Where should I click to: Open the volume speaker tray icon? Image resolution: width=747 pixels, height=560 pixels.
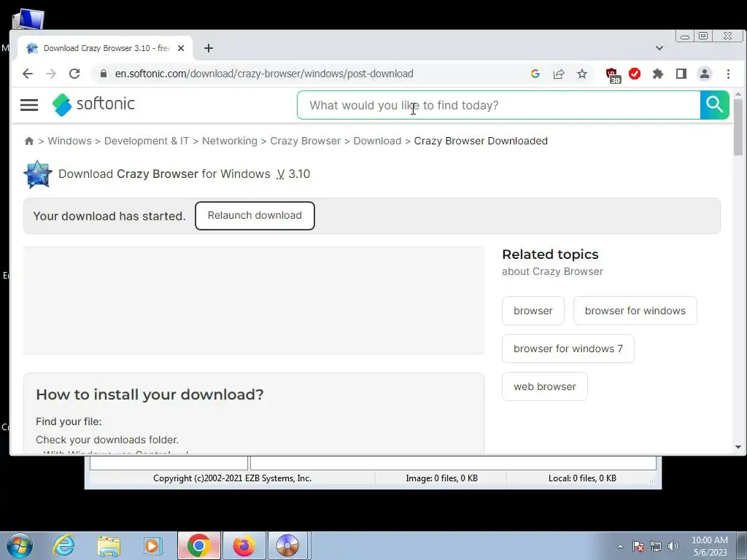673,546
